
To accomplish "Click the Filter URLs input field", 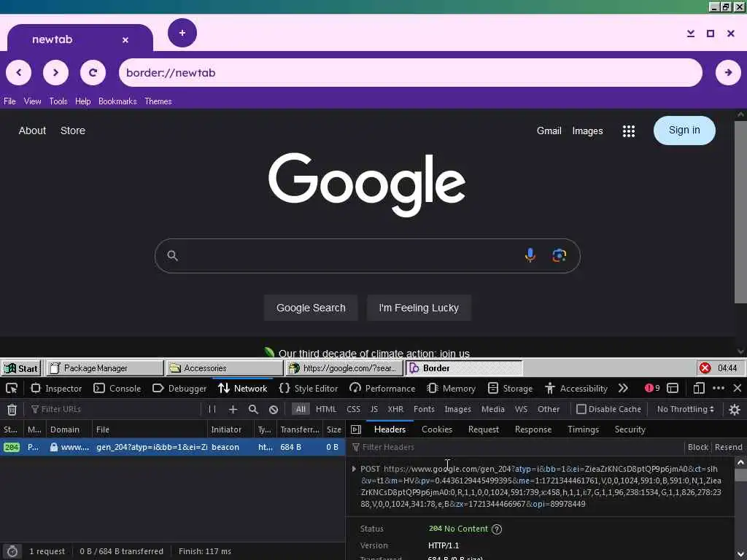I will pyautogui.click(x=115, y=409).
